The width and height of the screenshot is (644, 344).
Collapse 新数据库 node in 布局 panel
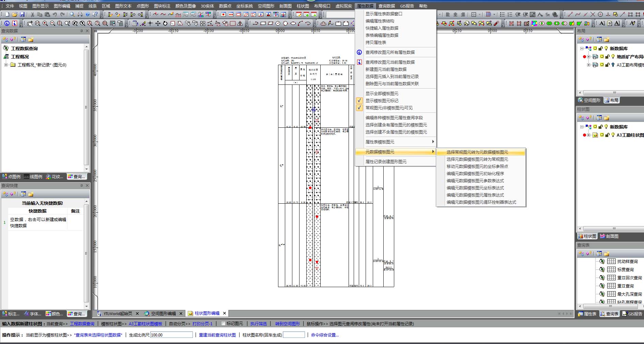pyautogui.click(x=582, y=48)
